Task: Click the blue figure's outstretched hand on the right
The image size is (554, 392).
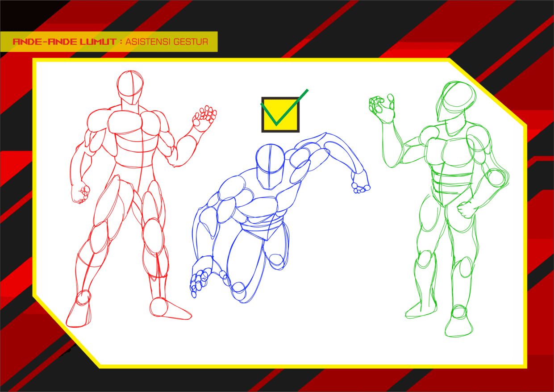Action: (361, 186)
